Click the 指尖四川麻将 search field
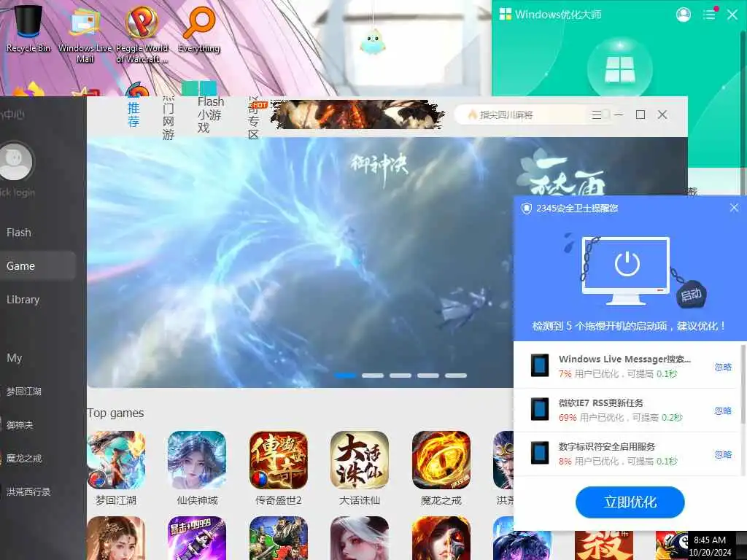Viewport: 747px width, 560px height. point(522,114)
